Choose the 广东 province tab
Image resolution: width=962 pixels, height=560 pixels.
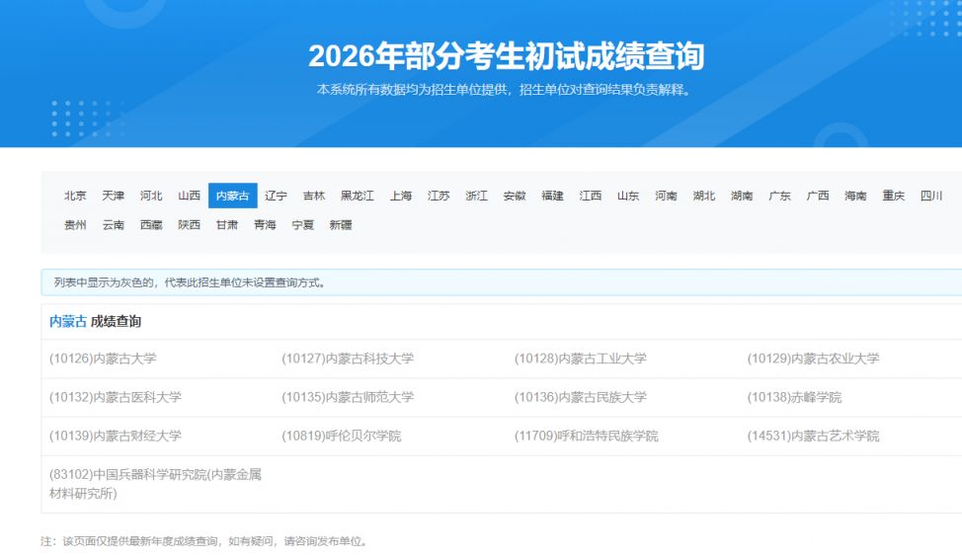click(x=780, y=196)
